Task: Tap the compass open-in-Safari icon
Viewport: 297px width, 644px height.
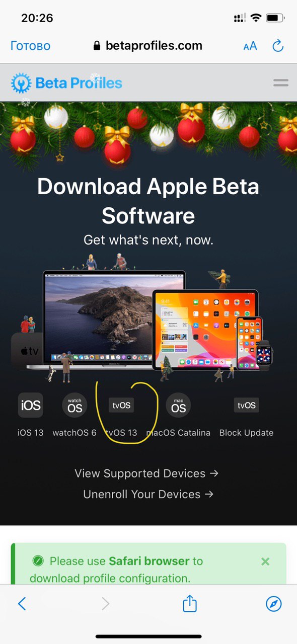Action: point(274,604)
